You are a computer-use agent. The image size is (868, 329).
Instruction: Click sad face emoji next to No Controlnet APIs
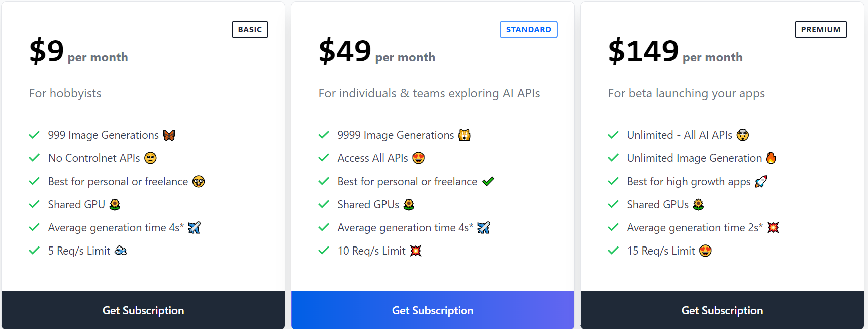[x=150, y=158]
